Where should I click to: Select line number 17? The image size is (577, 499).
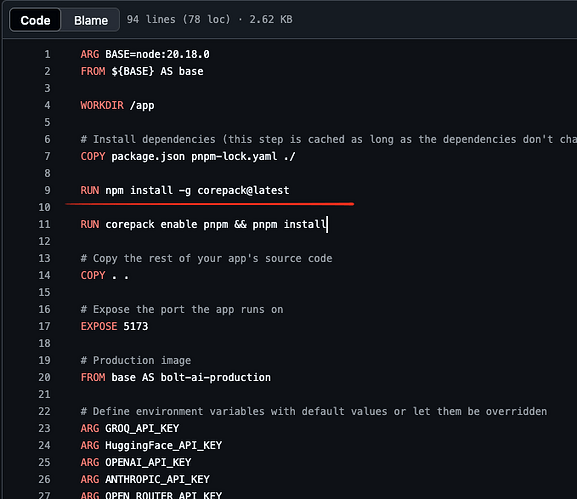click(x=44, y=326)
